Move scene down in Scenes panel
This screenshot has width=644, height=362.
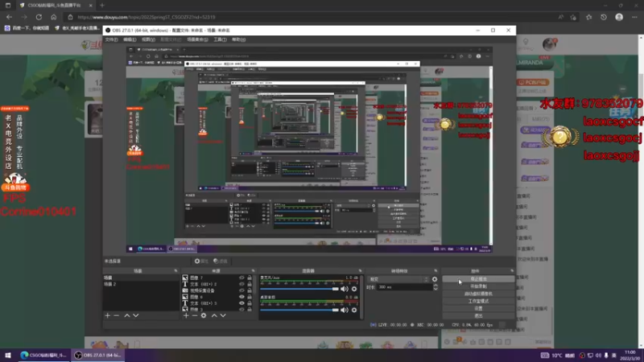136,315
